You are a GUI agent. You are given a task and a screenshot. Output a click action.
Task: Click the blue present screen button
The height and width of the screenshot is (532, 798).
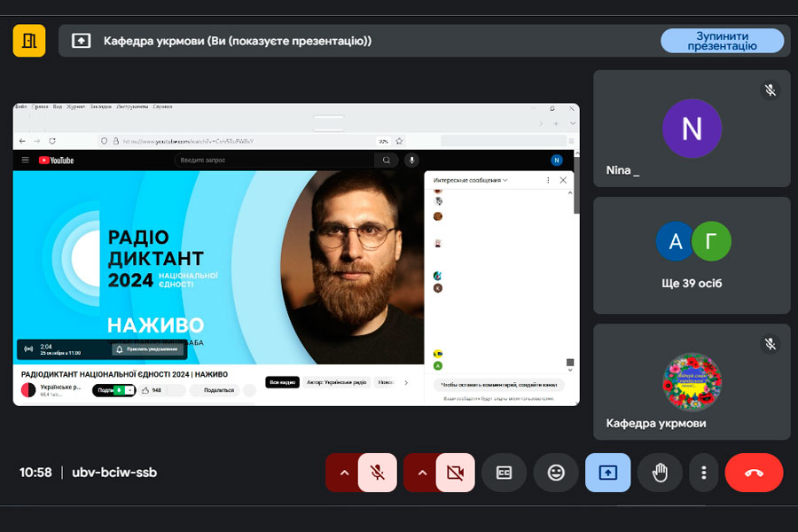[607, 473]
